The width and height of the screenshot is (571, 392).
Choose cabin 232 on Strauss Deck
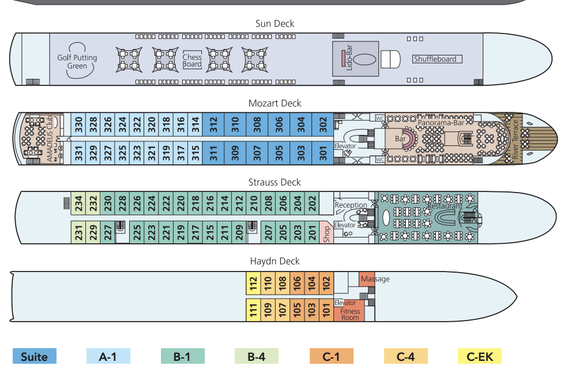pyautogui.click(x=93, y=203)
